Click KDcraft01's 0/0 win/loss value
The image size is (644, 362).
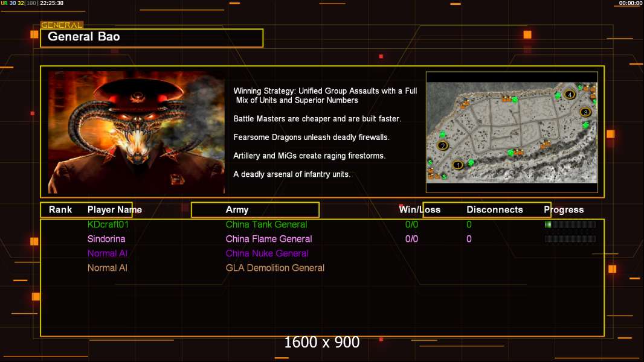click(x=411, y=224)
